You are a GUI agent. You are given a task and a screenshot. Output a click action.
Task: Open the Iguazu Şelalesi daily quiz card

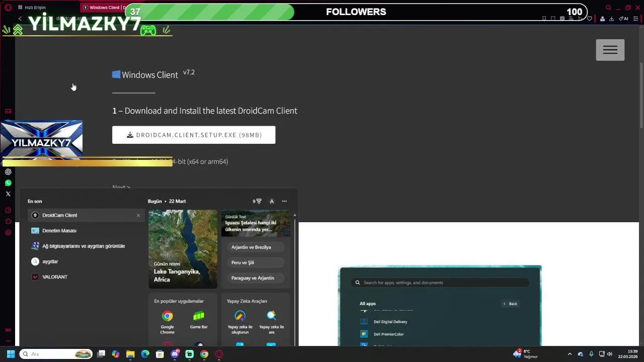pyautogui.click(x=256, y=223)
